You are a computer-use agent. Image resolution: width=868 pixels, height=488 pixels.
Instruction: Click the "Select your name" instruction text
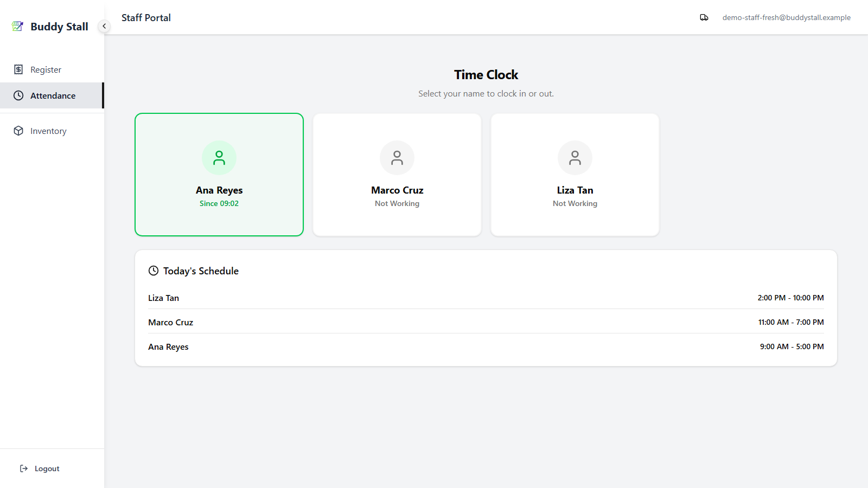pos(486,94)
